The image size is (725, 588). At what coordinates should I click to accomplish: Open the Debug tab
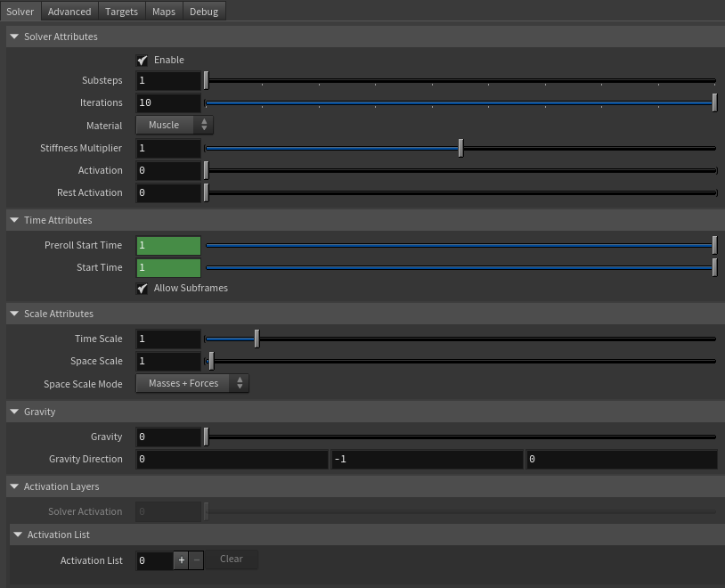pyautogui.click(x=204, y=11)
